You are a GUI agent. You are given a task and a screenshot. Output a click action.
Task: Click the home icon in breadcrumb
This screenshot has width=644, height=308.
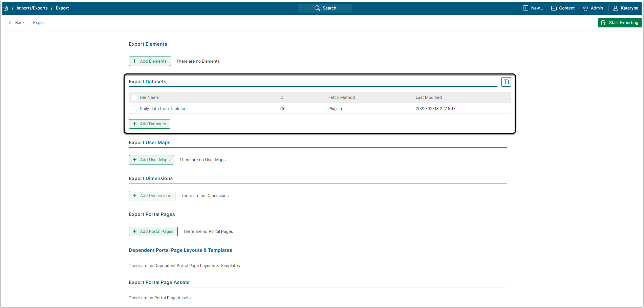(x=6, y=8)
